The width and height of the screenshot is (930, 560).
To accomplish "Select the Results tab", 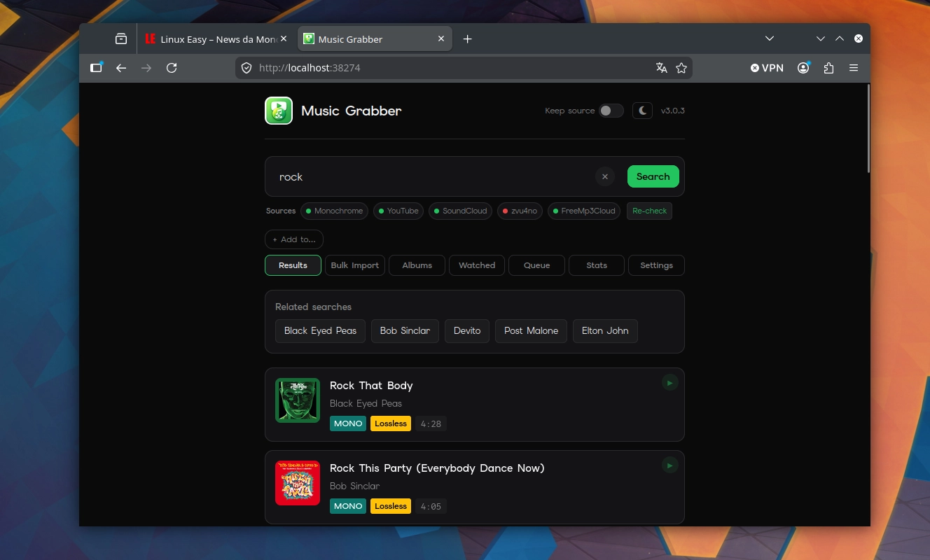I will click(x=293, y=265).
